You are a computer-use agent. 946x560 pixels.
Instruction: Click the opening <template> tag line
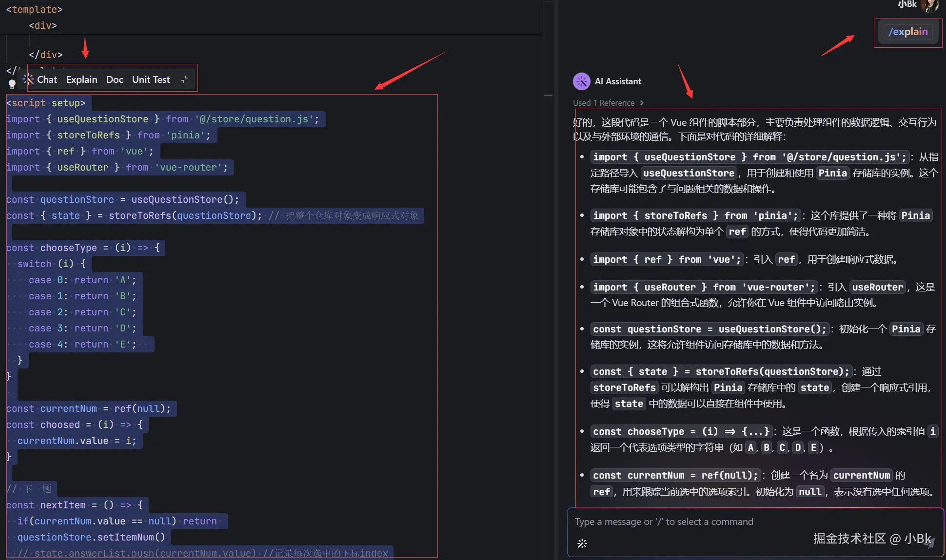click(x=34, y=9)
